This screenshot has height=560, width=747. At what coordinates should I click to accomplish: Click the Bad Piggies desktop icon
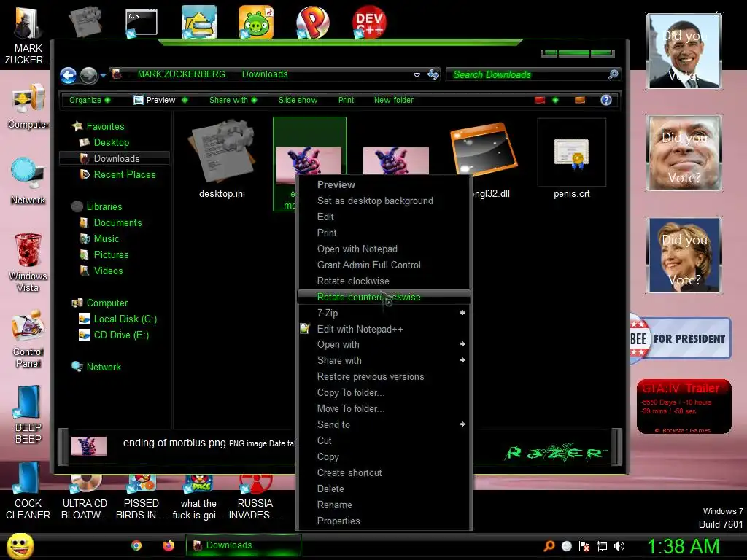256,22
